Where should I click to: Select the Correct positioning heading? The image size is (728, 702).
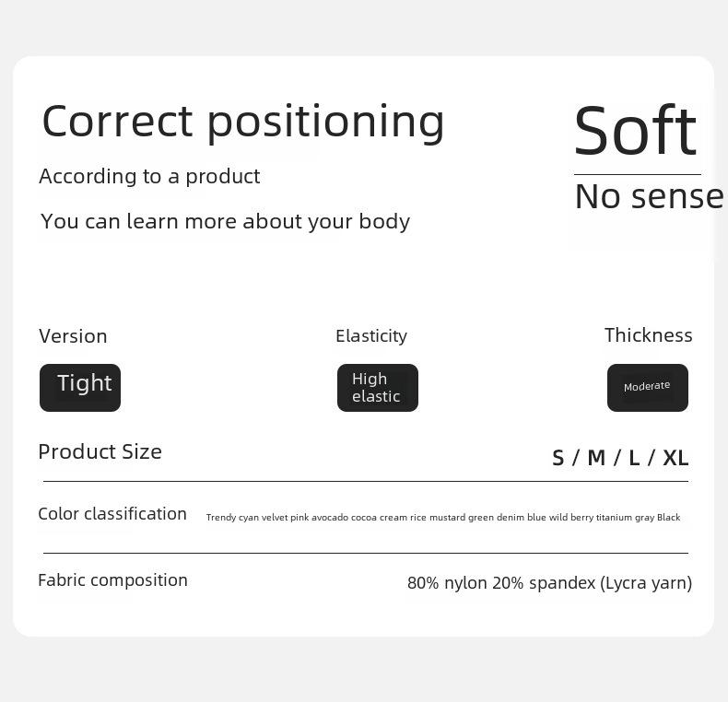243,123
